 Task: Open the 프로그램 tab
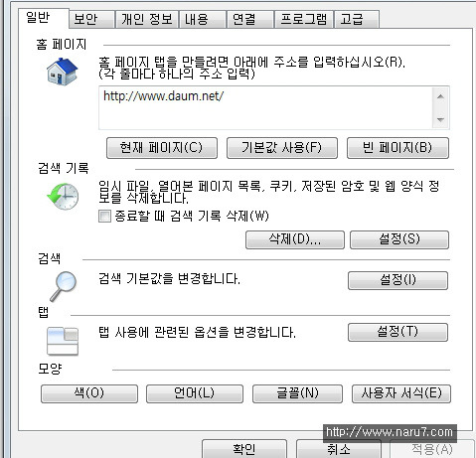coord(304,19)
